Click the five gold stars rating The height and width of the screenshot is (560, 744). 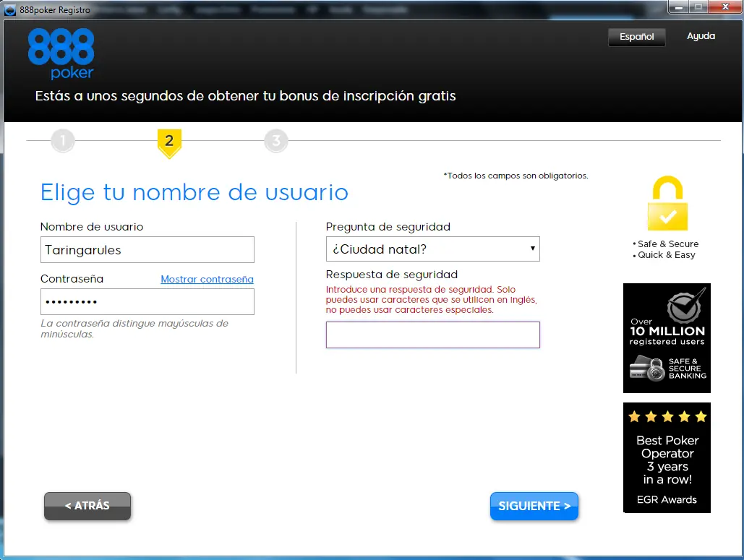(667, 417)
